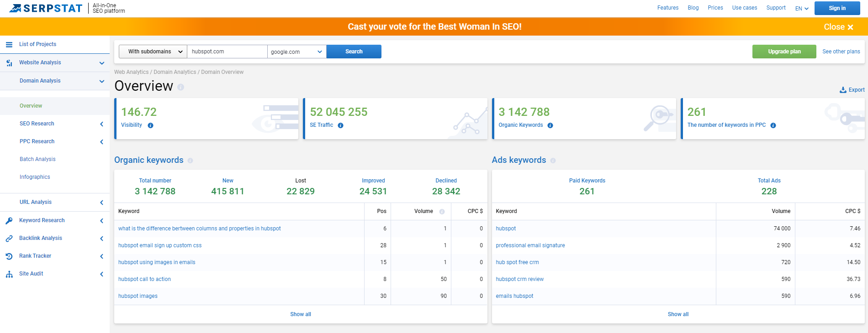This screenshot has height=333, width=868.
Task: Open the google.com search engine dropdown
Action: pos(296,52)
